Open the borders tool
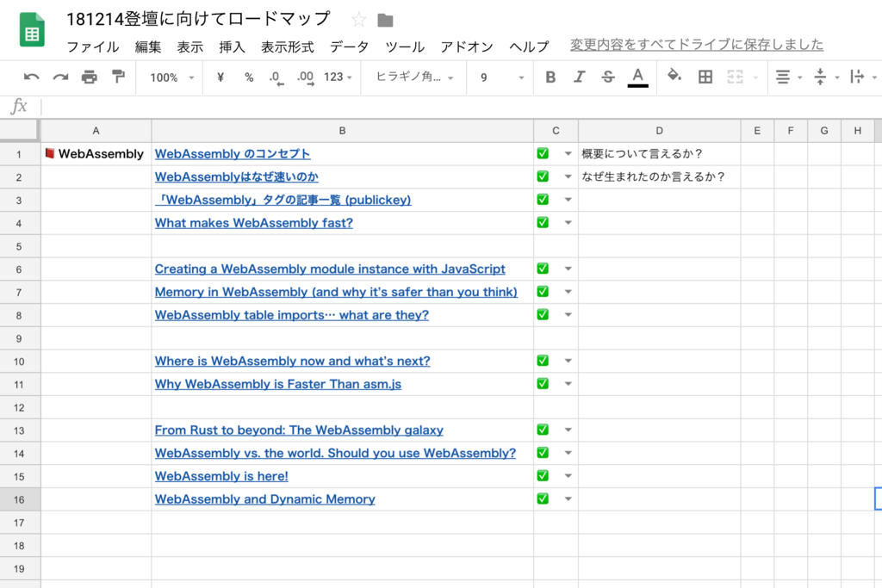Screen dimensions: 882x588 (705, 77)
